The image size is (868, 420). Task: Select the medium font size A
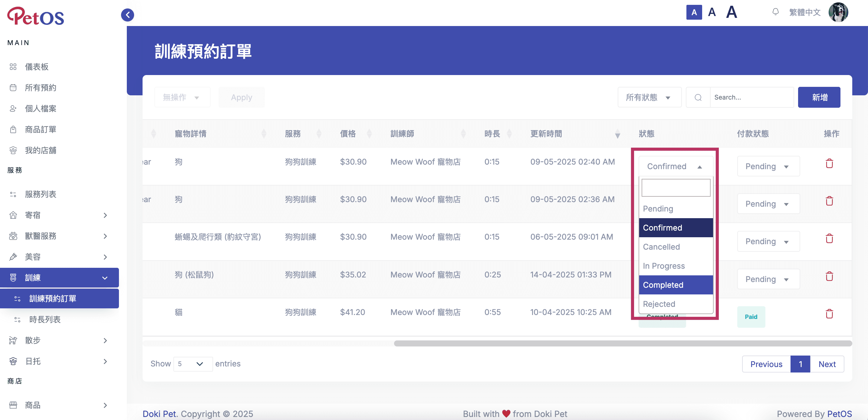(712, 12)
